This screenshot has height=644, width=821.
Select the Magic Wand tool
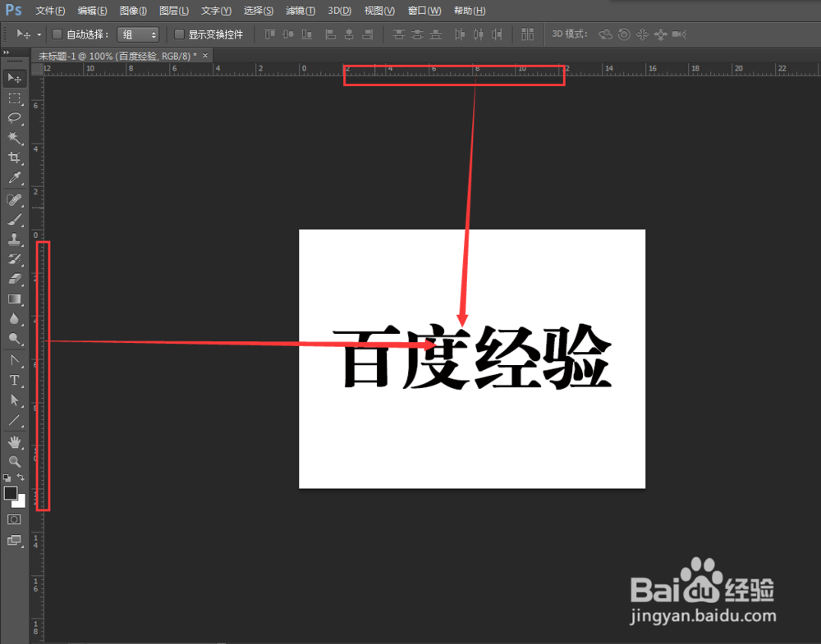click(x=14, y=138)
